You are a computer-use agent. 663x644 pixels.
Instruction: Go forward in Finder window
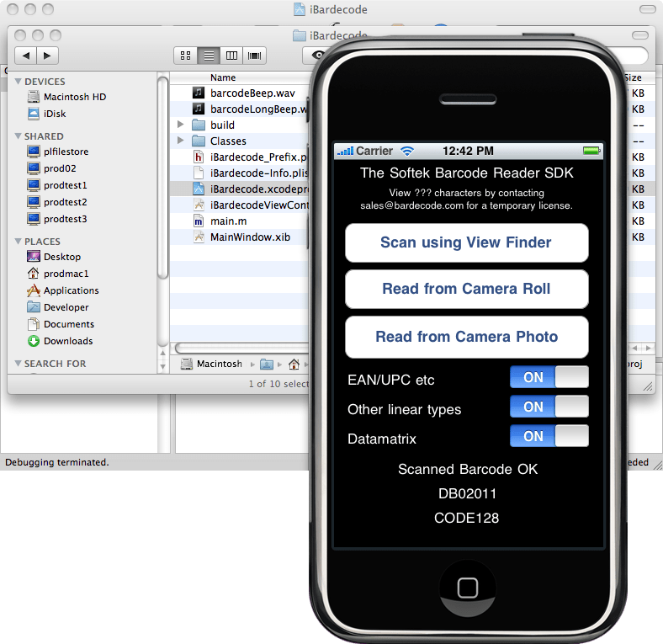click(47, 56)
